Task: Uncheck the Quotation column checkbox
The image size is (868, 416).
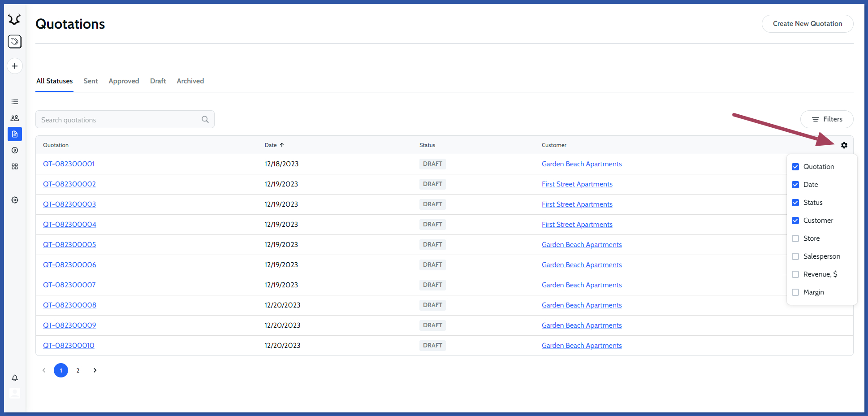Action: 795,167
